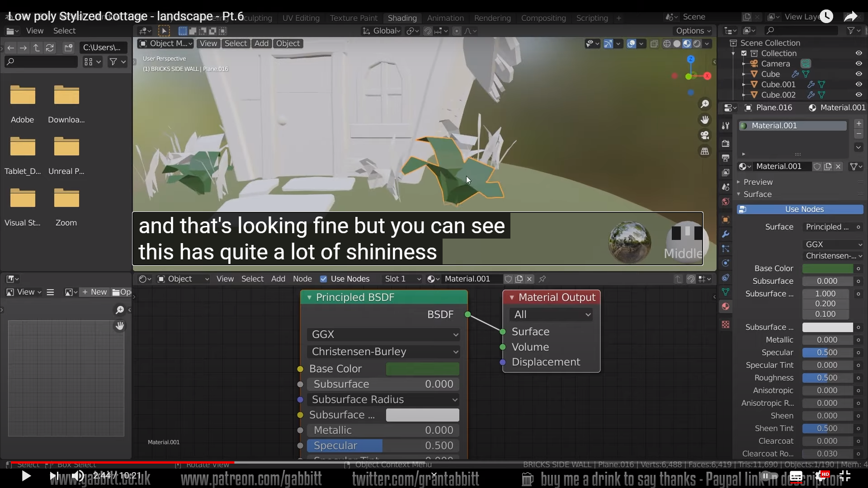Add a material slot with plus icon
The width and height of the screenshot is (868, 488).
[859, 123]
